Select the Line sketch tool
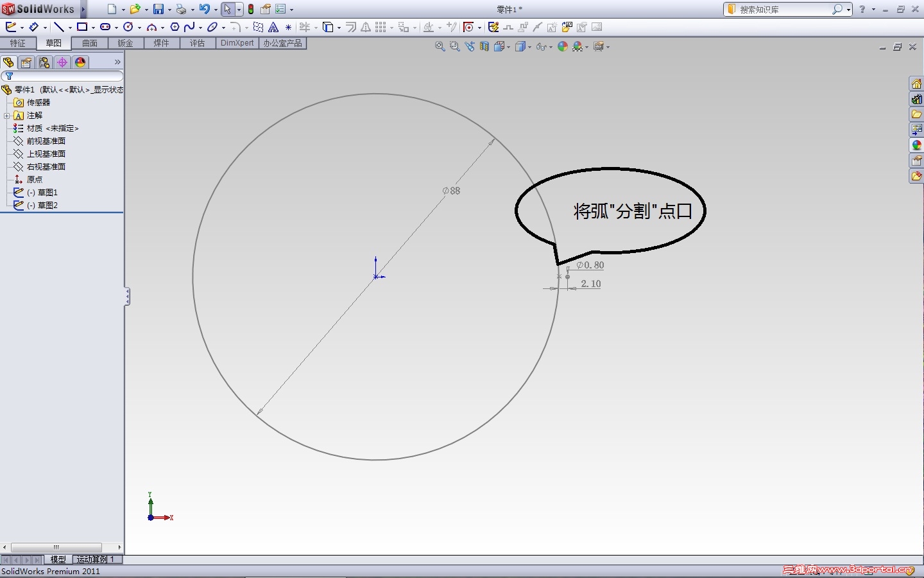This screenshot has width=924, height=578. (x=59, y=27)
